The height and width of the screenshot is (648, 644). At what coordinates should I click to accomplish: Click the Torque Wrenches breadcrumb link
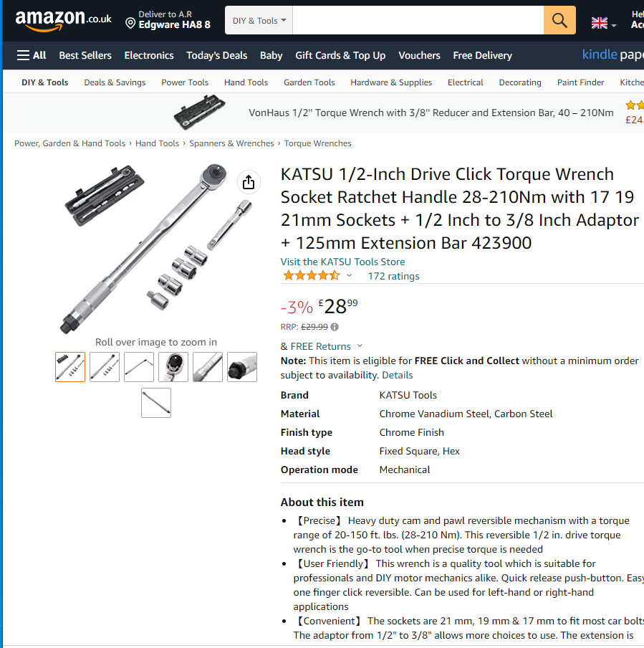pyautogui.click(x=317, y=143)
